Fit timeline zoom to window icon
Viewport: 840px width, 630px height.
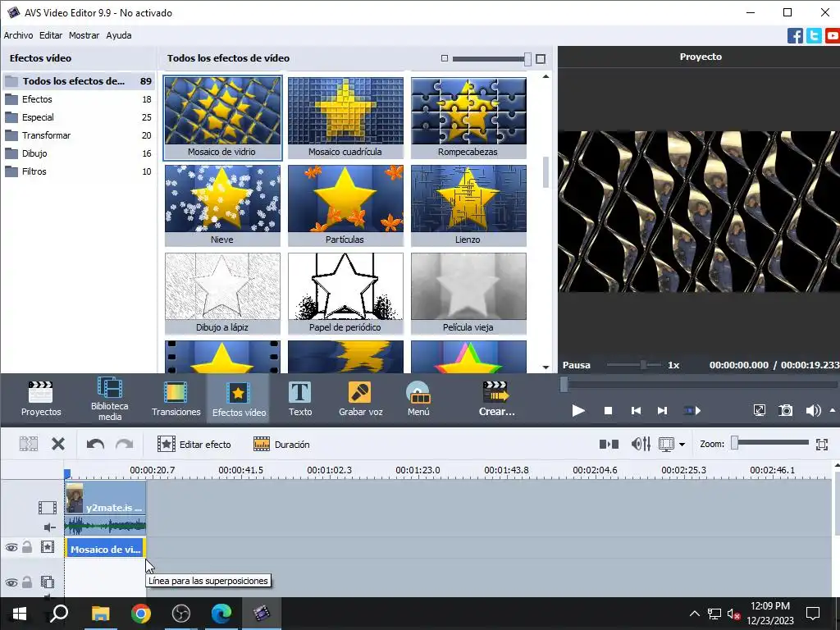coord(822,444)
